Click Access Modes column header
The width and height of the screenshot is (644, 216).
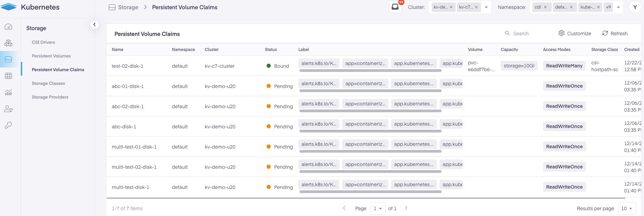click(556, 50)
